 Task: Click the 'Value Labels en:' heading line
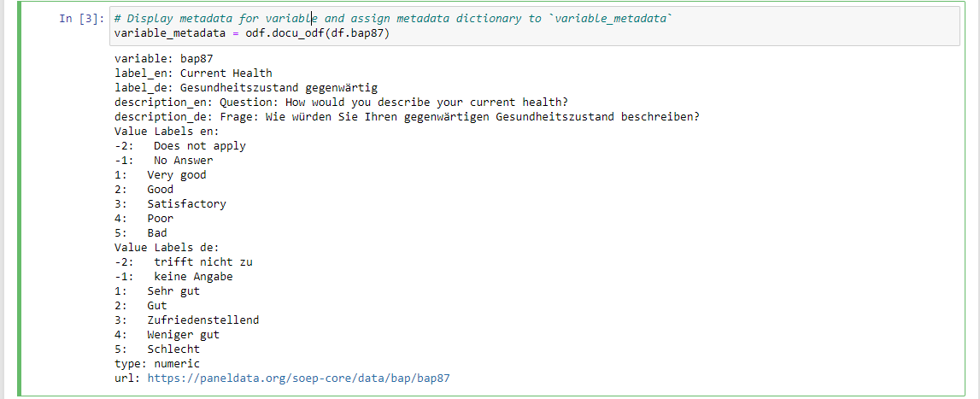167,132
